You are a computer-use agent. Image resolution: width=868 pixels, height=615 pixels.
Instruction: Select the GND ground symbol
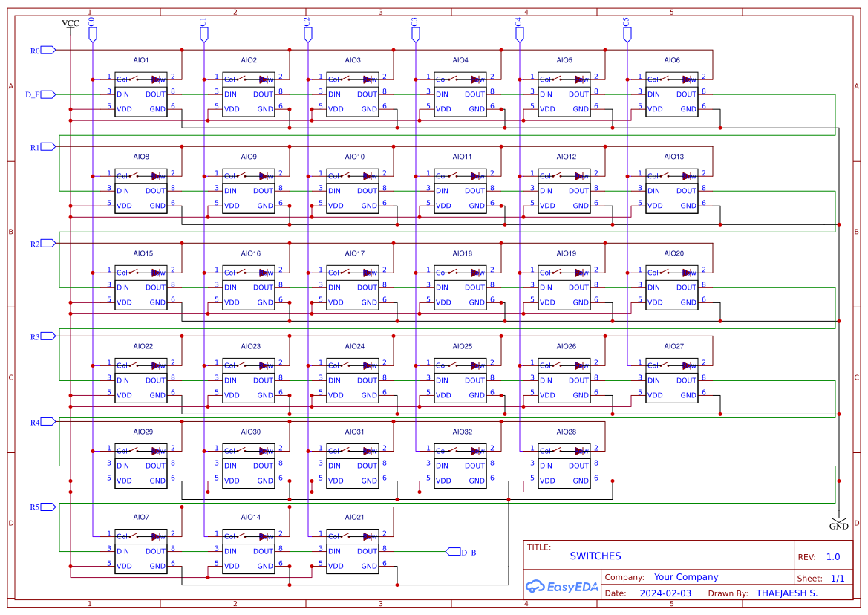tap(838, 524)
